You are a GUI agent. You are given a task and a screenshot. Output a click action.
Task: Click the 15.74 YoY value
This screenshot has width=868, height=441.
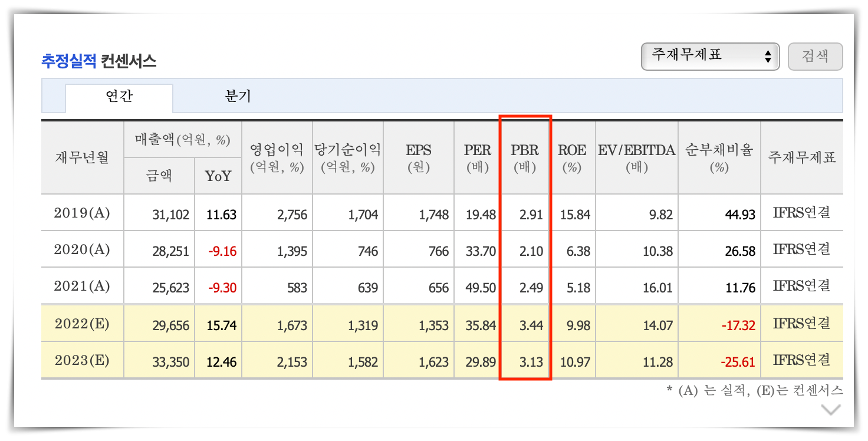click(x=221, y=325)
